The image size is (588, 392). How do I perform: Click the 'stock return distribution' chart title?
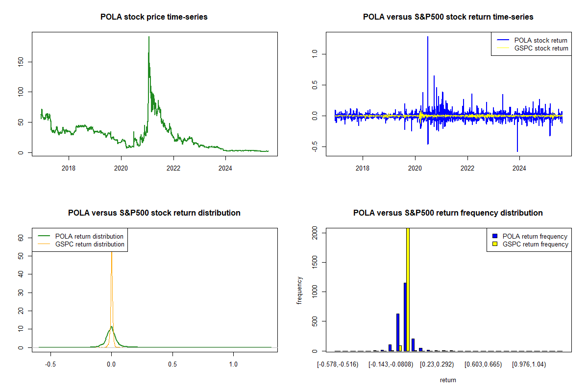tap(154, 213)
